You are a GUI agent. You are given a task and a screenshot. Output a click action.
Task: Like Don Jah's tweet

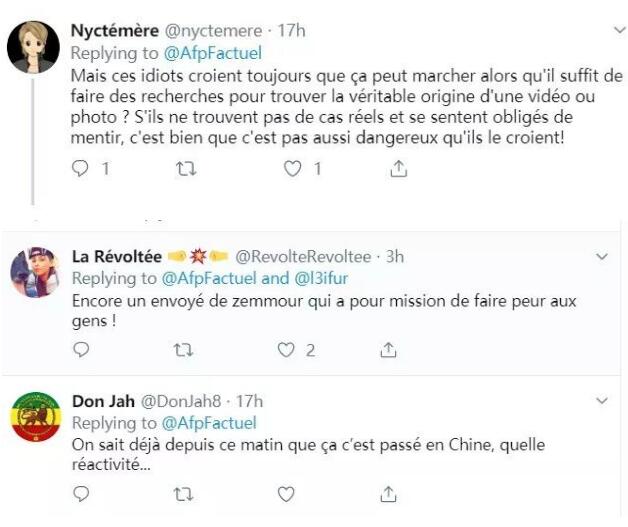coord(286,494)
